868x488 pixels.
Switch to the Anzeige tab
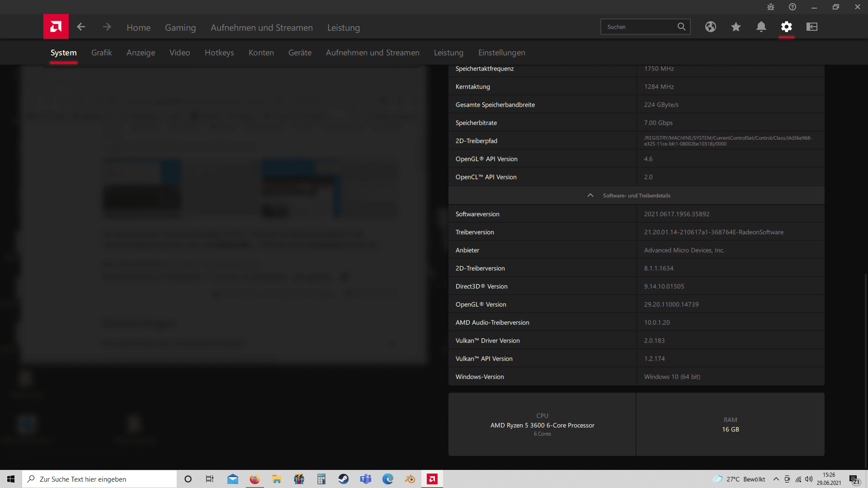tap(141, 52)
